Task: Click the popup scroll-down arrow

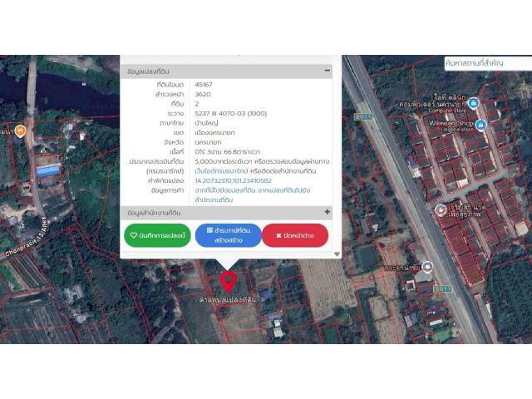Action: tap(337, 254)
